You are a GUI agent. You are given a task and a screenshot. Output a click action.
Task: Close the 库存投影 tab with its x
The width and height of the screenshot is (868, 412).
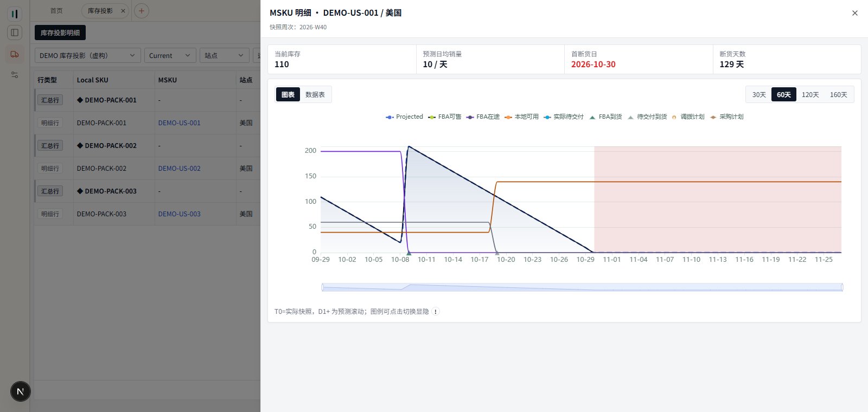pyautogui.click(x=123, y=11)
